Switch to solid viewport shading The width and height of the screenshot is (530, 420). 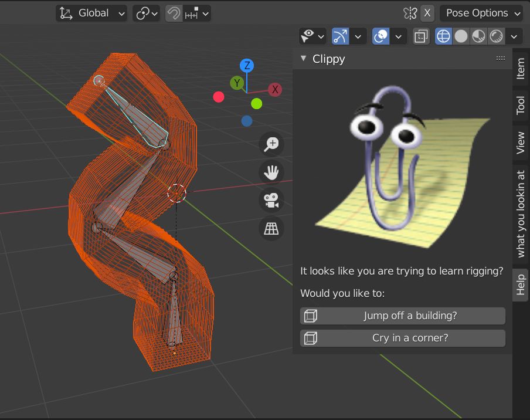(461, 36)
